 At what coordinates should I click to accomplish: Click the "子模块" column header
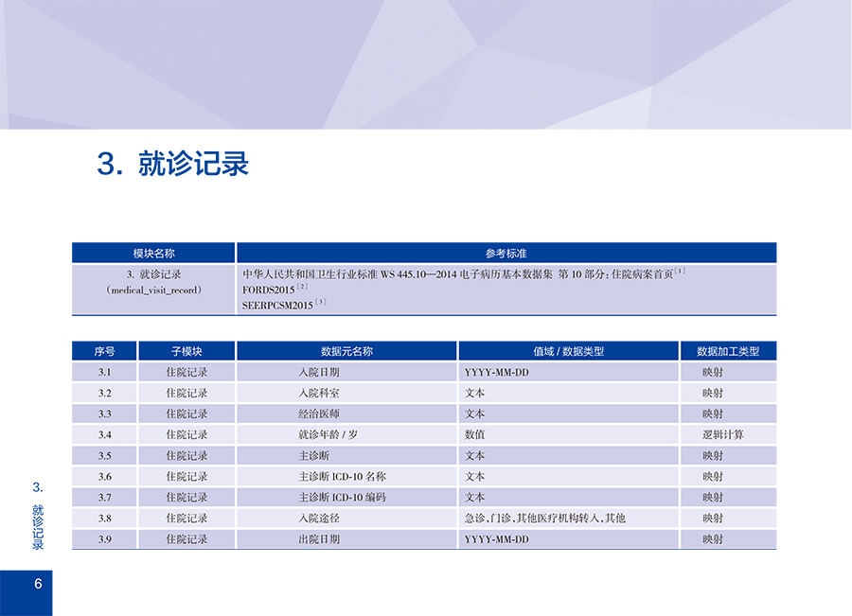(x=186, y=351)
